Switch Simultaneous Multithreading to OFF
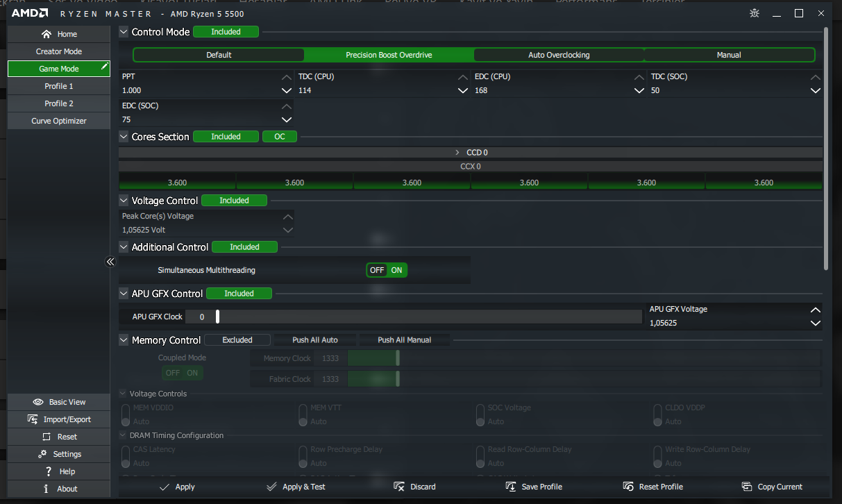842x504 pixels. pos(377,270)
